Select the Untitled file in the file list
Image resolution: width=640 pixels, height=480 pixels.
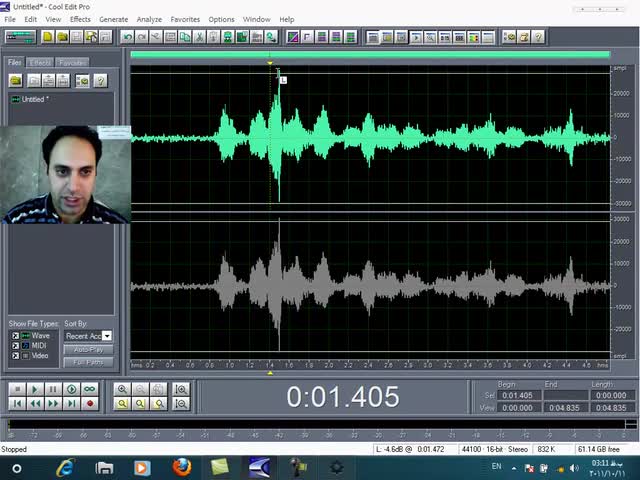[x=35, y=99]
